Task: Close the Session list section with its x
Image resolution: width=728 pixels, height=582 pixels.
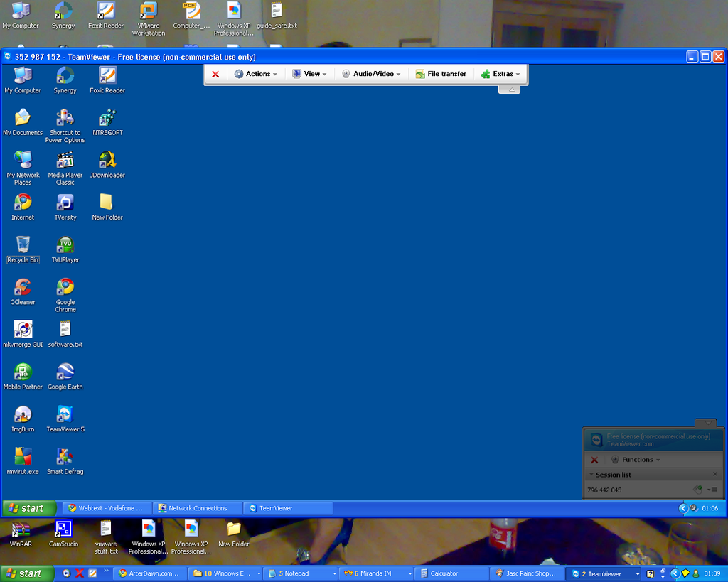Action: coord(715,474)
